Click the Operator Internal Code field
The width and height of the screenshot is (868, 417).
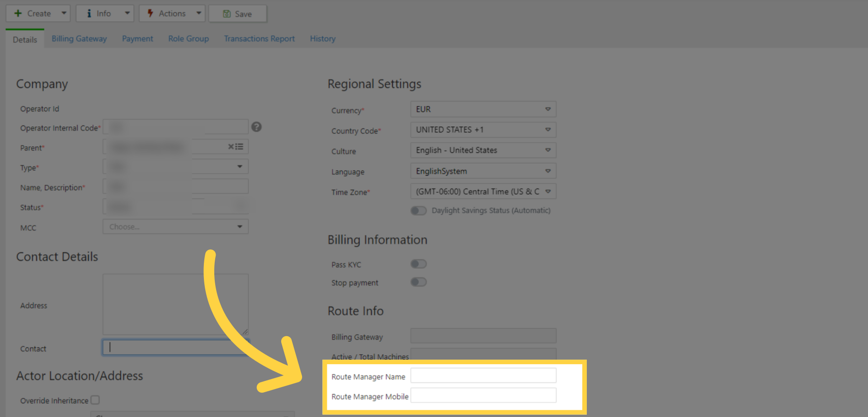[x=175, y=127]
